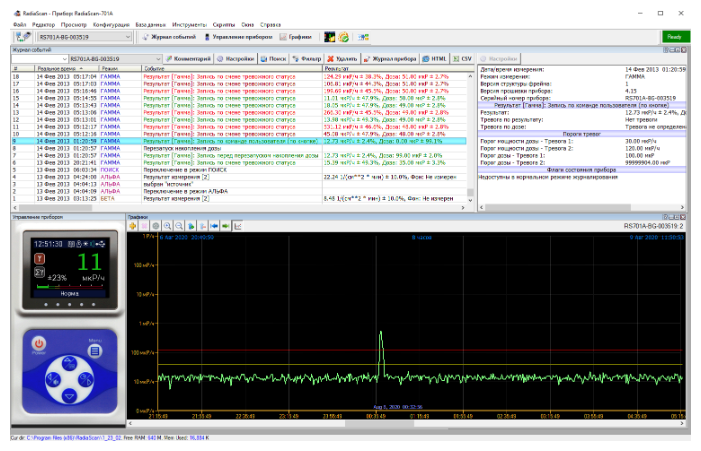701x451 pixels.
Task: Select row 3 'выбран "источник"' event
Action: click(x=239, y=184)
